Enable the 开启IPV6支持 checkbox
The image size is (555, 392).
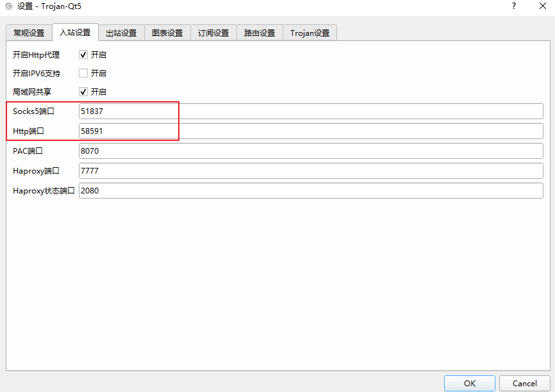(x=83, y=74)
